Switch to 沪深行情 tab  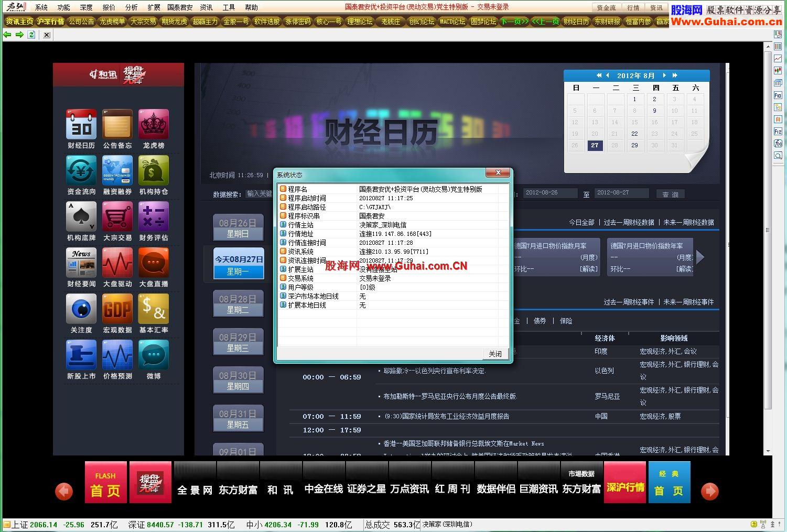tap(50, 21)
